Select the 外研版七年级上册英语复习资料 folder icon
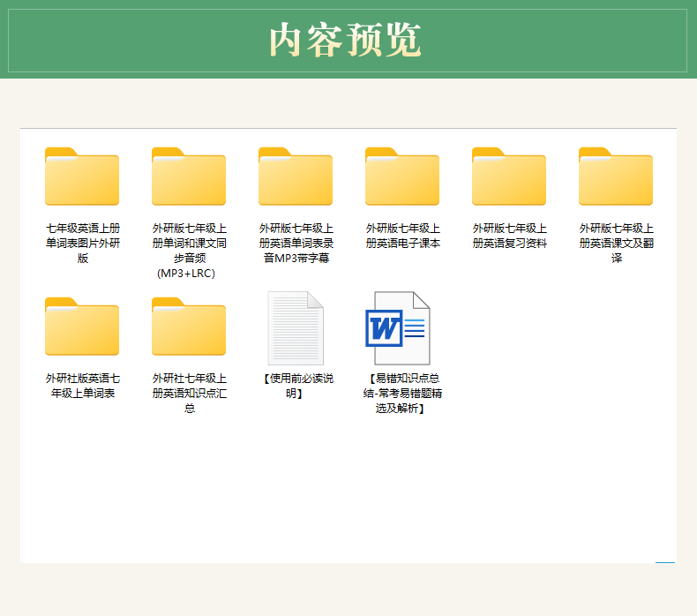The height and width of the screenshot is (616, 697). (x=509, y=177)
